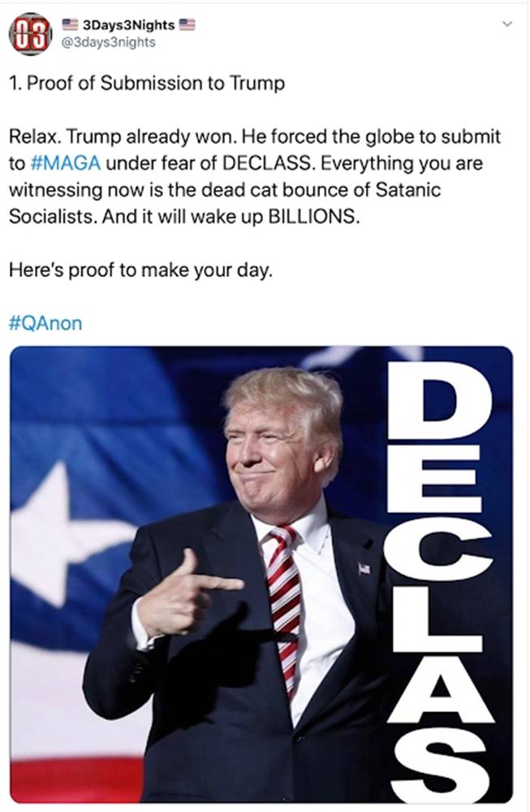Image resolution: width=530 pixels, height=812 pixels.
Task: Open the 3Days3Nights display name
Action: (x=128, y=25)
